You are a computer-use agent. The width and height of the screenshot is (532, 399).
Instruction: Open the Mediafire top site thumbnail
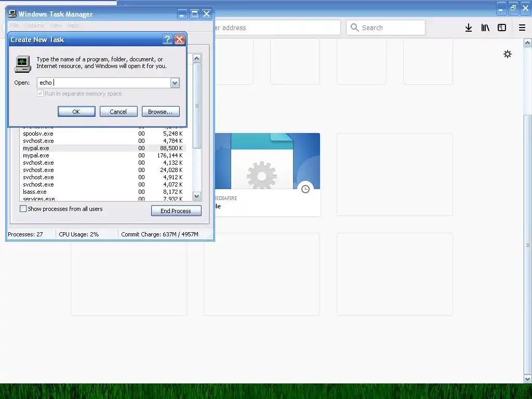tap(268, 175)
